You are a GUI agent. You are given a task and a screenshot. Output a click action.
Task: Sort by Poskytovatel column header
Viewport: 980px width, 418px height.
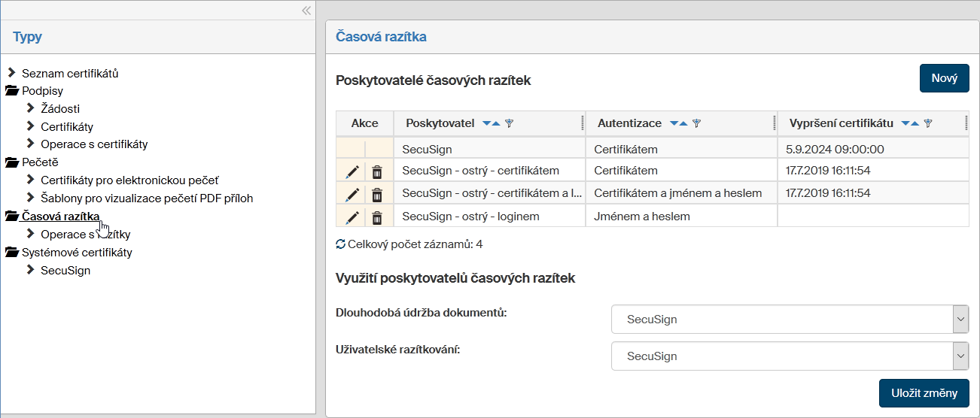(440, 123)
